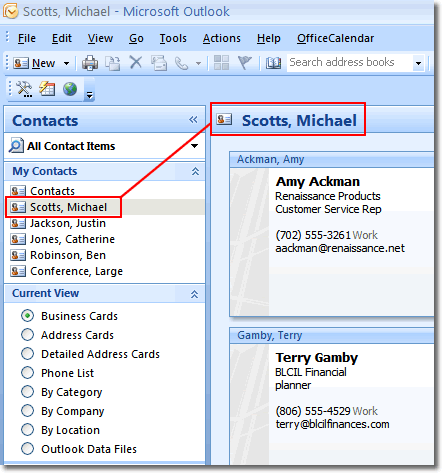
Task: Click the Print toolbar icon
Action: [x=90, y=63]
